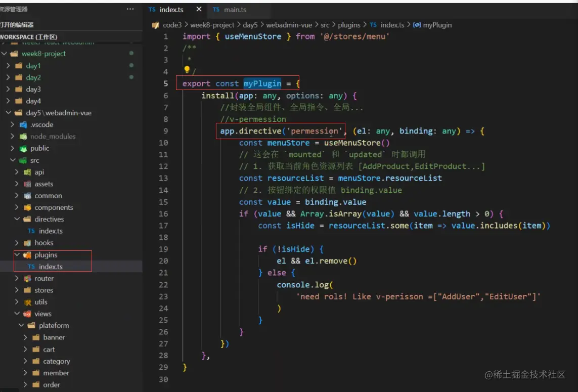The width and height of the screenshot is (578, 392).
Task: Close the index.ts editor tab
Action: 199,9
